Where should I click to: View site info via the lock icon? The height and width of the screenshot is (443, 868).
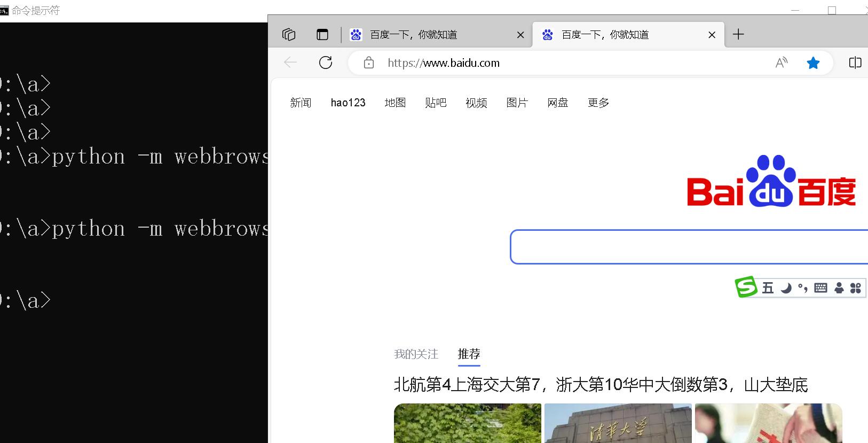pos(368,63)
